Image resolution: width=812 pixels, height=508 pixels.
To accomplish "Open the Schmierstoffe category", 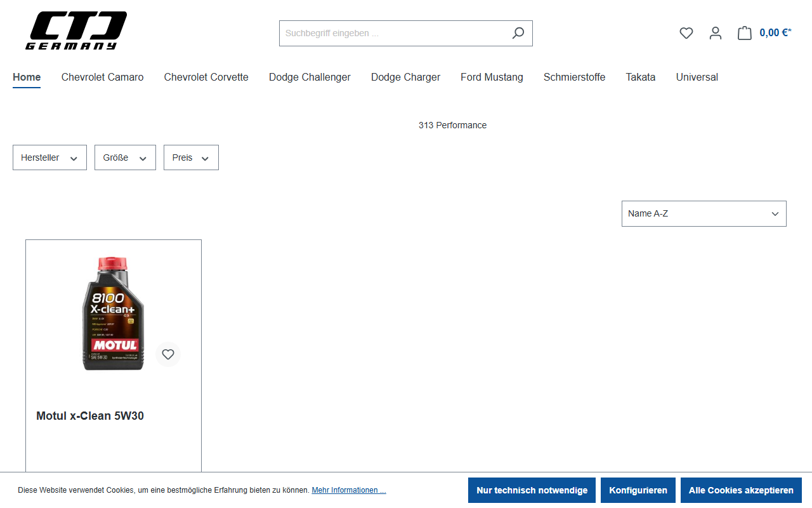I will click(x=575, y=77).
